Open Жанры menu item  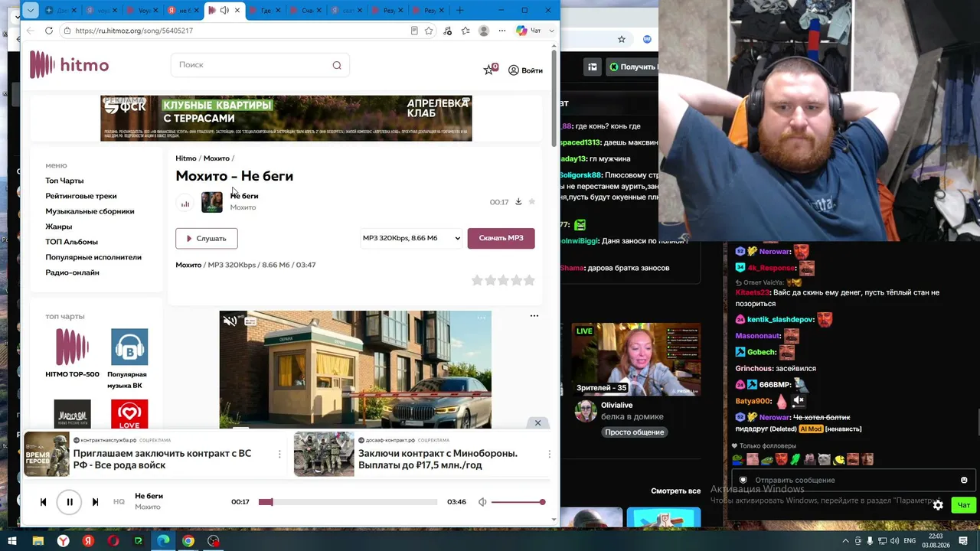click(58, 227)
